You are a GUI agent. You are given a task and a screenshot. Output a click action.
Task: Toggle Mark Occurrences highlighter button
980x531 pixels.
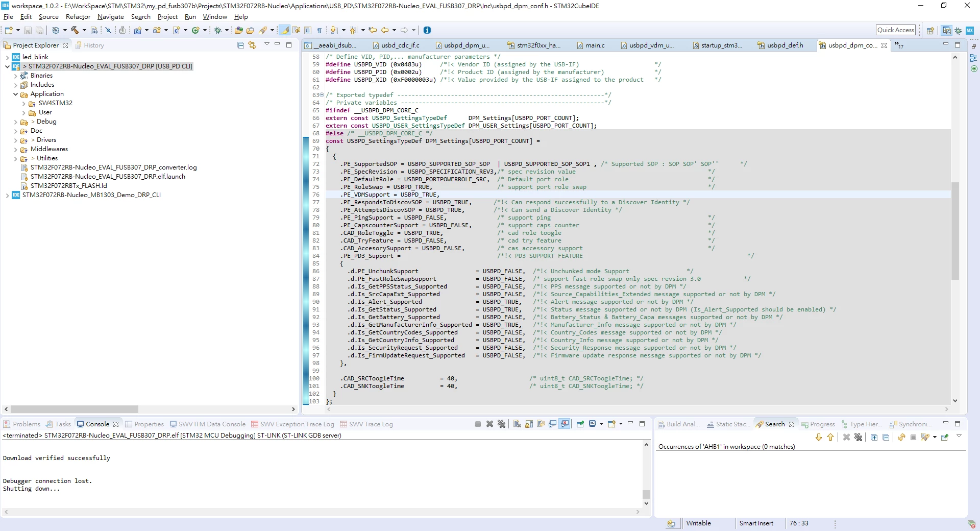[285, 30]
